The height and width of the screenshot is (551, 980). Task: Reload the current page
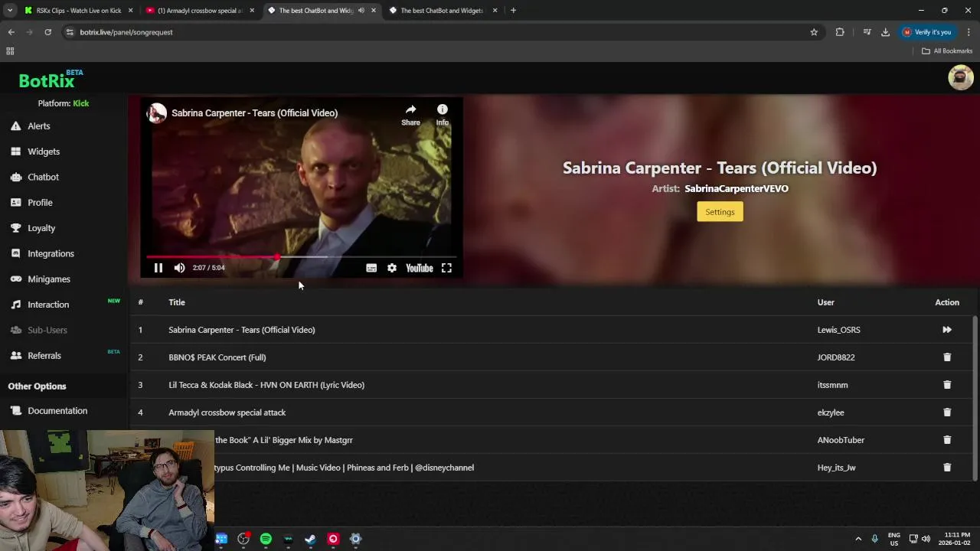[x=47, y=32]
